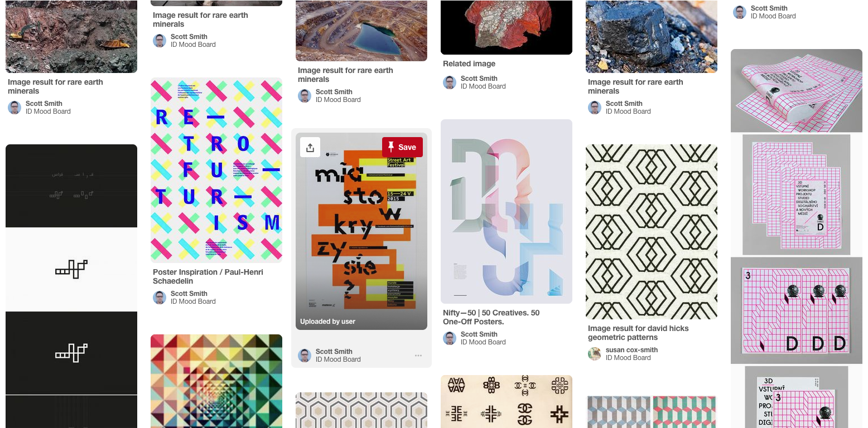Click 'Related image' pin title
Viewport: 868px width, 428px height.
pos(469,64)
